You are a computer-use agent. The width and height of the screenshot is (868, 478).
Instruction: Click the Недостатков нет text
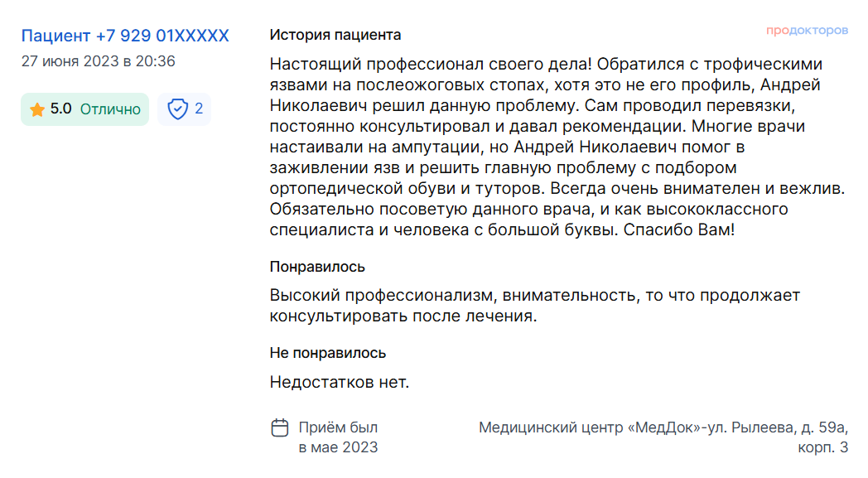[x=340, y=382]
